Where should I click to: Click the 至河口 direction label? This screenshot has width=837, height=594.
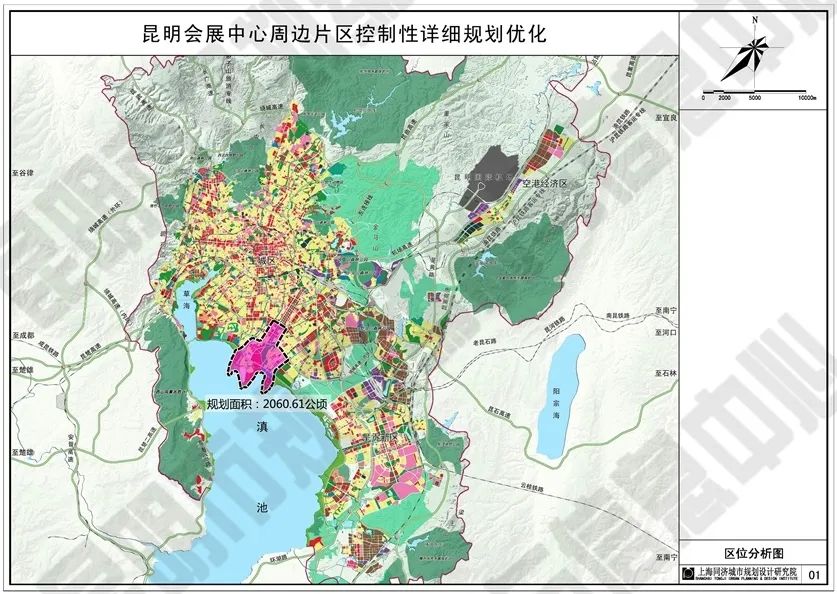(x=667, y=332)
